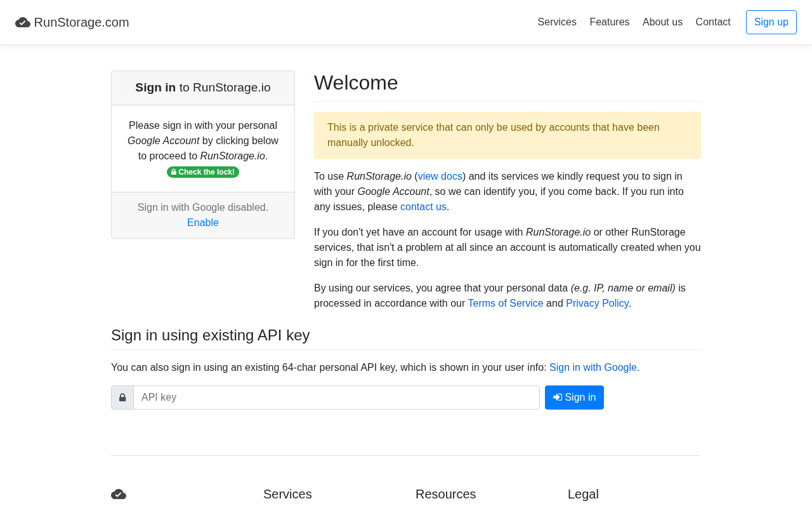The width and height of the screenshot is (812, 508).
Task: Click the Sign in with Google link
Action: coord(593,368)
